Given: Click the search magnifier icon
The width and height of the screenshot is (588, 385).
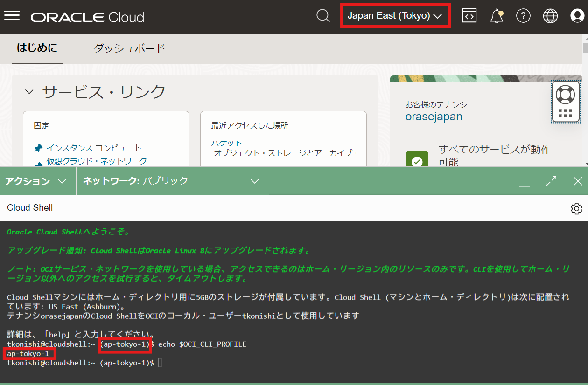Looking at the screenshot, I should pos(323,16).
